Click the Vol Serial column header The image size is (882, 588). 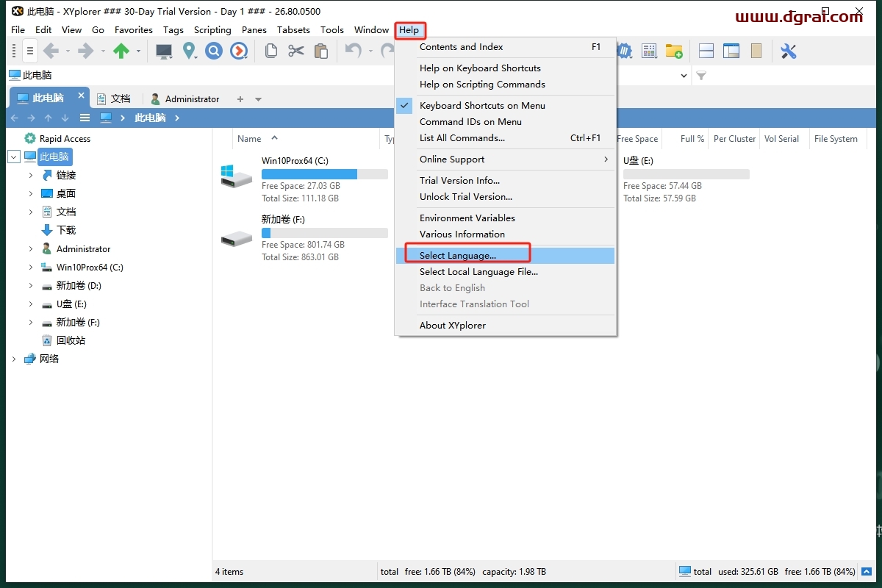[x=781, y=138]
